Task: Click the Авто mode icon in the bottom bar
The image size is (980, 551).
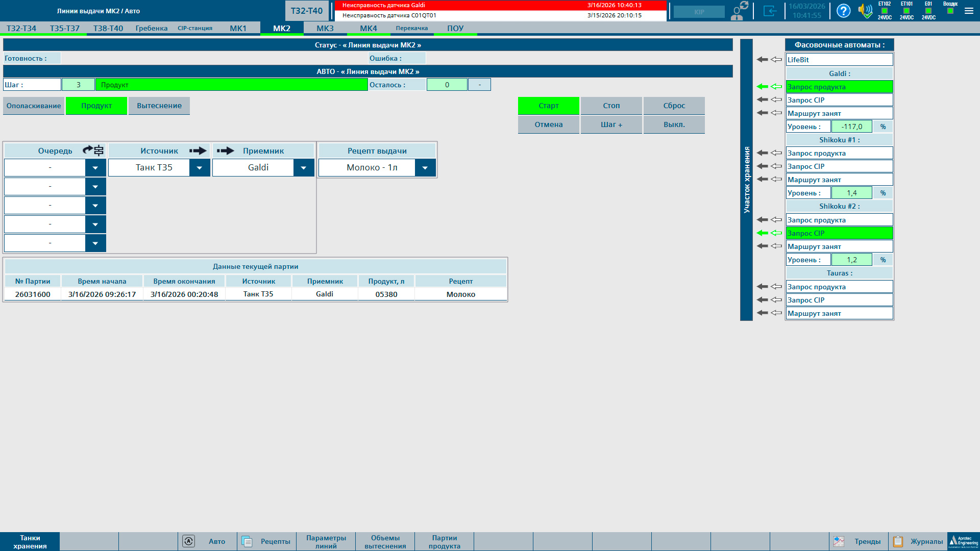Action: 188,541
